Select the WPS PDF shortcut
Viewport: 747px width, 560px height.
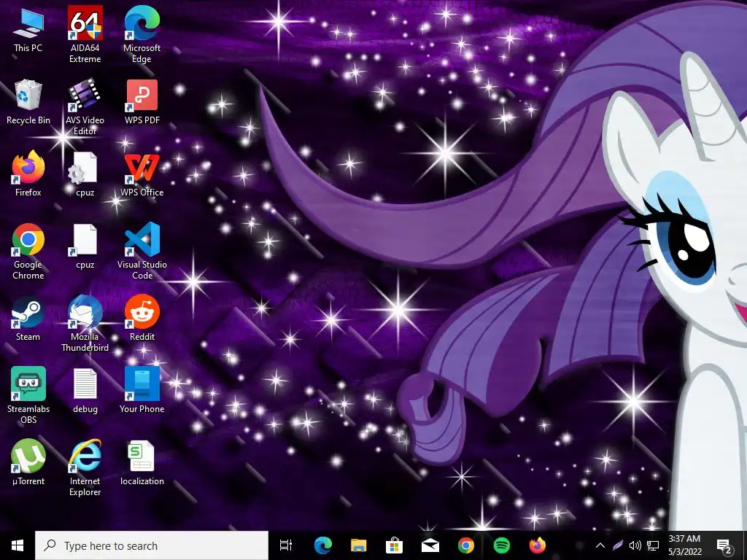142,102
